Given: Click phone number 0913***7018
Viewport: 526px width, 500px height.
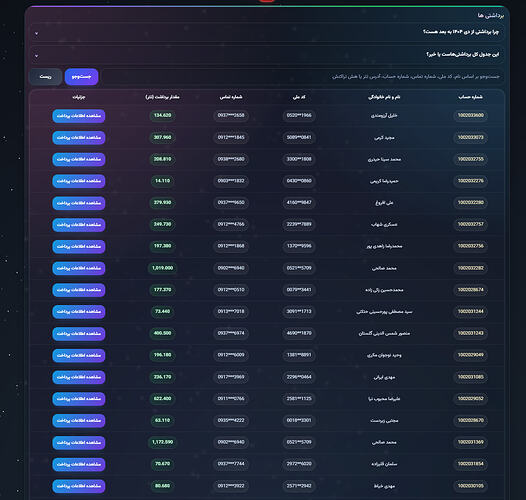Looking at the screenshot, I should tap(231, 311).
